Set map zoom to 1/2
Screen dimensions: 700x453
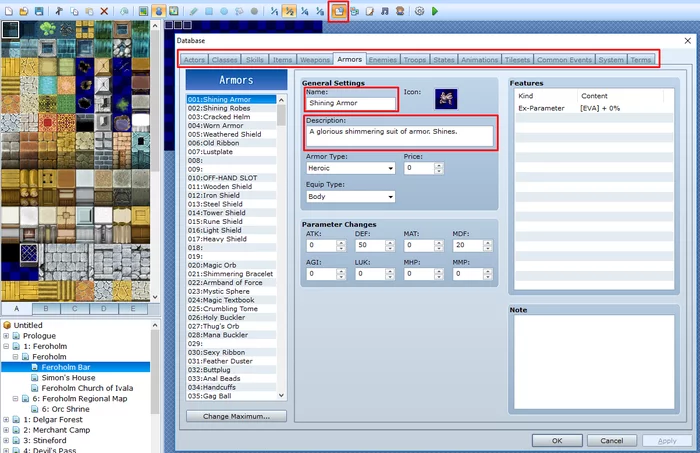(289, 11)
